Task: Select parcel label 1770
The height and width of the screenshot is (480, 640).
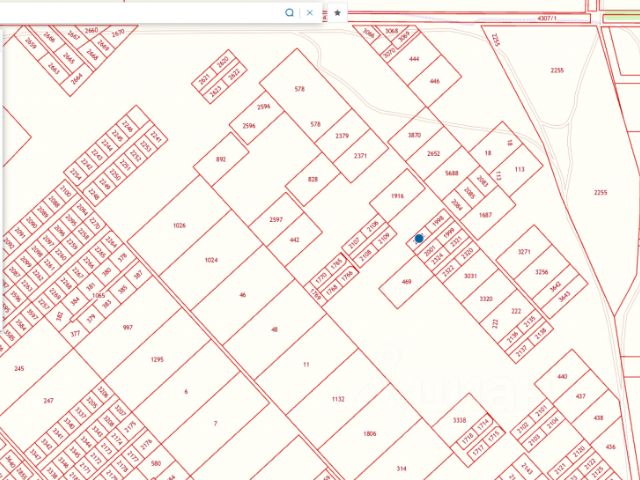Action: [321, 278]
